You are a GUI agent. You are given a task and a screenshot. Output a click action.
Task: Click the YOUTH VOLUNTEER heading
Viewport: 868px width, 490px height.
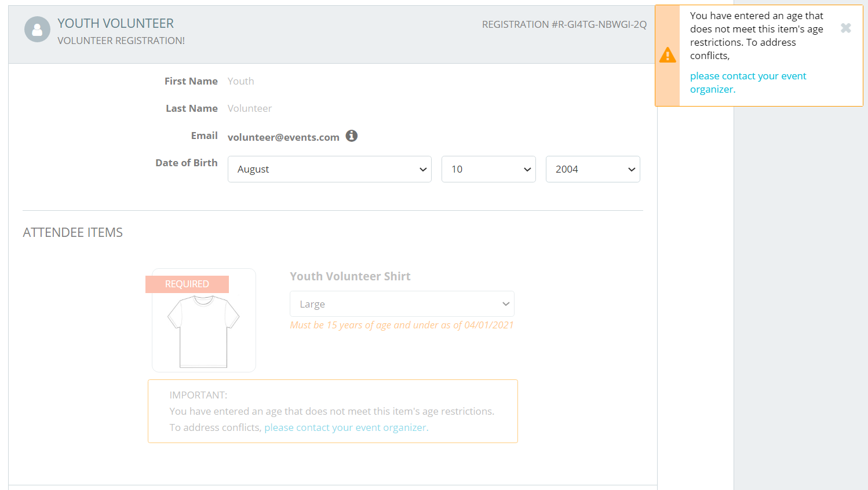(x=115, y=23)
